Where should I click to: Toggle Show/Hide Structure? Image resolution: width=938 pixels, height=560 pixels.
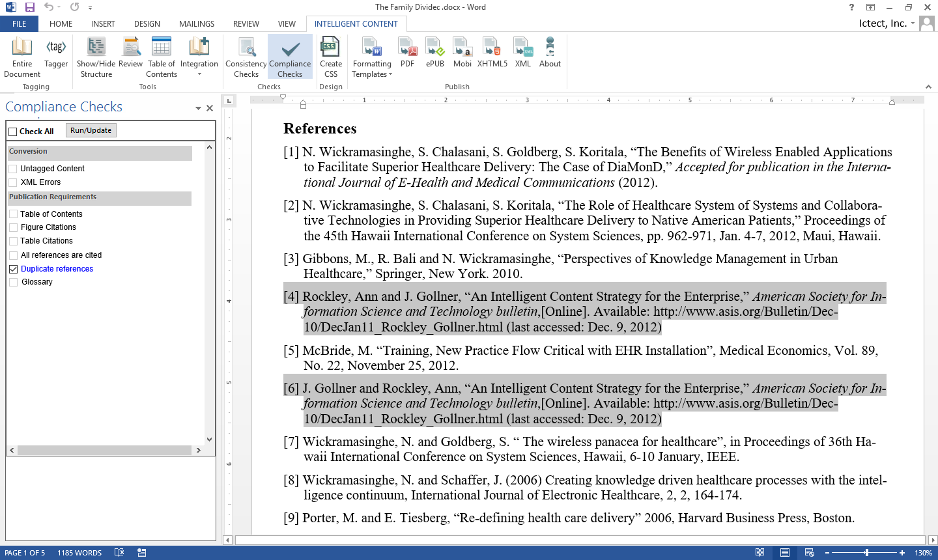pyautogui.click(x=96, y=57)
